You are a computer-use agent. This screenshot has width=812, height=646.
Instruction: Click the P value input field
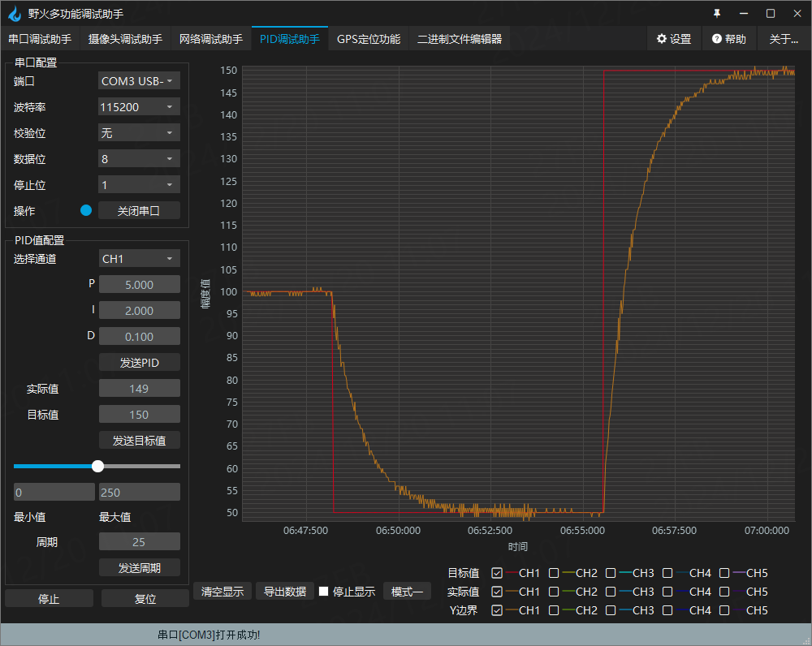tap(140, 284)
